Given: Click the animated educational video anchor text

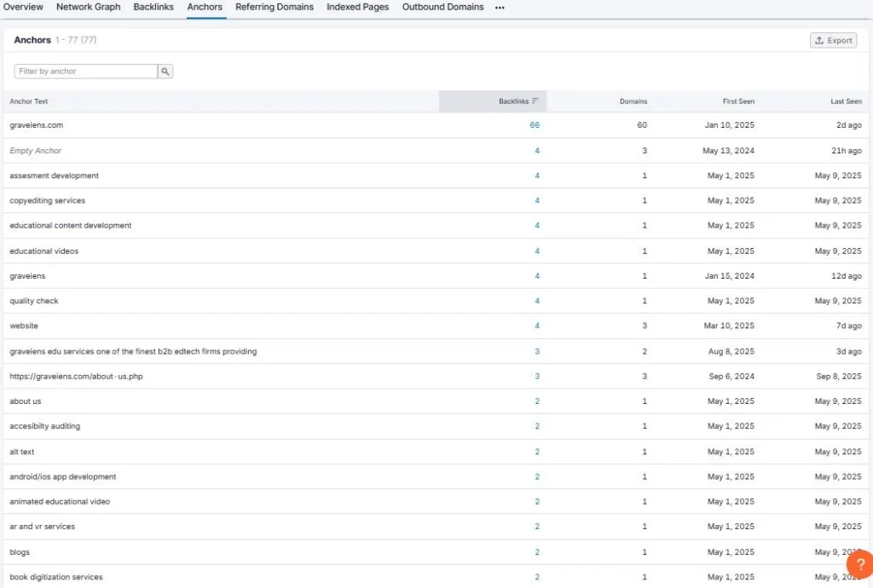Looking at the screenshot, I should (x=60, y=502).
